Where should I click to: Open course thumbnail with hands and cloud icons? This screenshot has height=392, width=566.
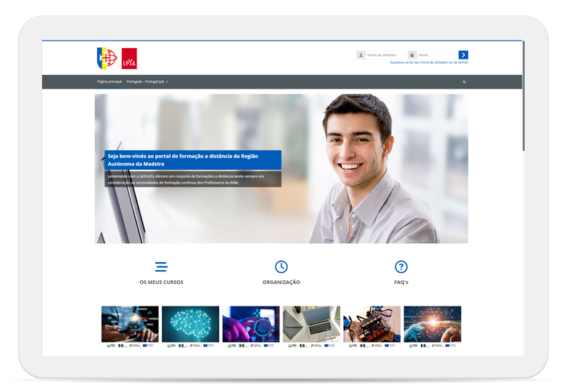[130, 324]
